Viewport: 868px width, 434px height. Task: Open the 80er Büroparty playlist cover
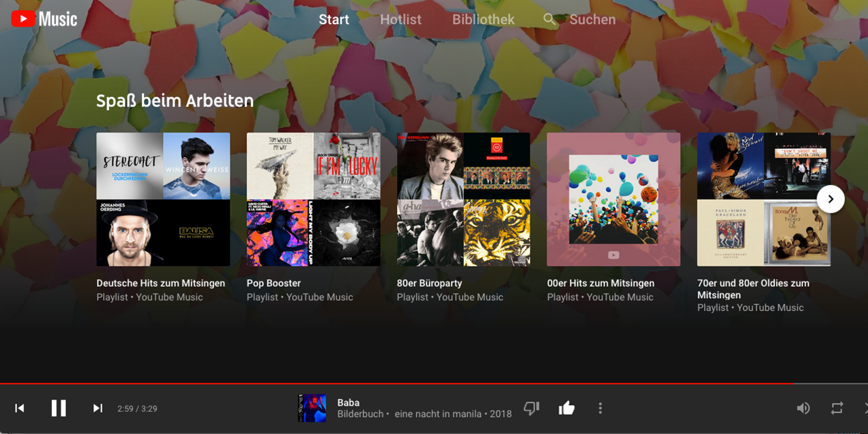[x=463, y=199]
